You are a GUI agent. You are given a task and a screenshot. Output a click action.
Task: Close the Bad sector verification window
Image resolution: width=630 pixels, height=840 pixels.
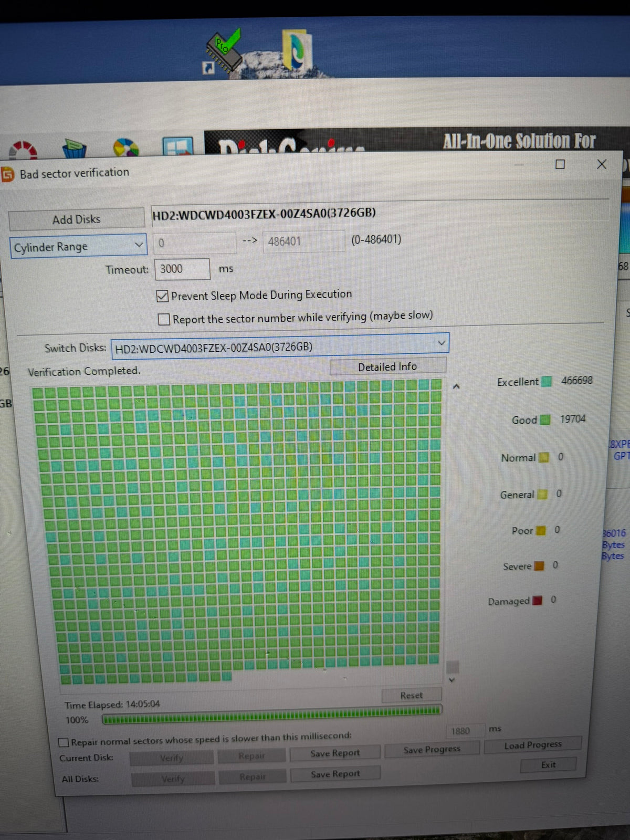(x=602, y=164)
